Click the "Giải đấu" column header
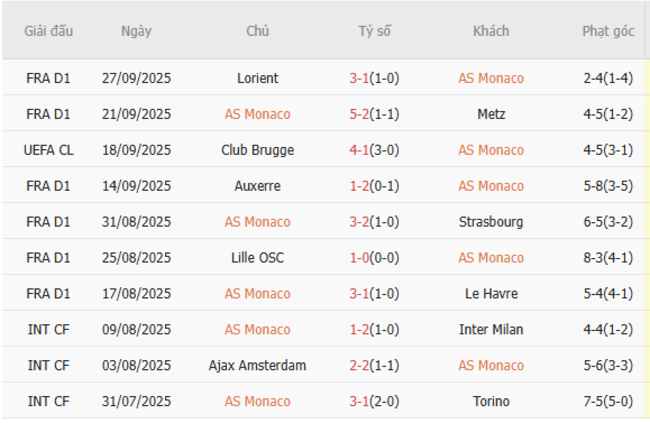Screen dimensions: 650x423 coord(48,31)
